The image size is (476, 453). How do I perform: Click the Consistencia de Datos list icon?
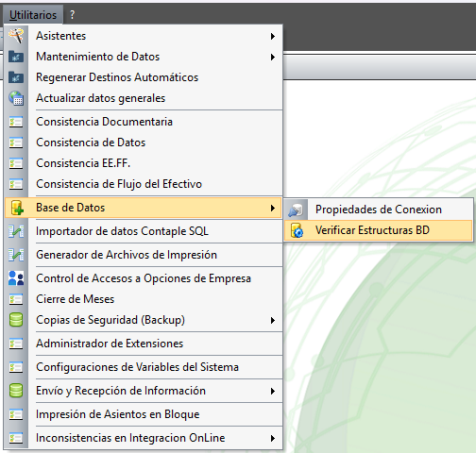point(16,143)
